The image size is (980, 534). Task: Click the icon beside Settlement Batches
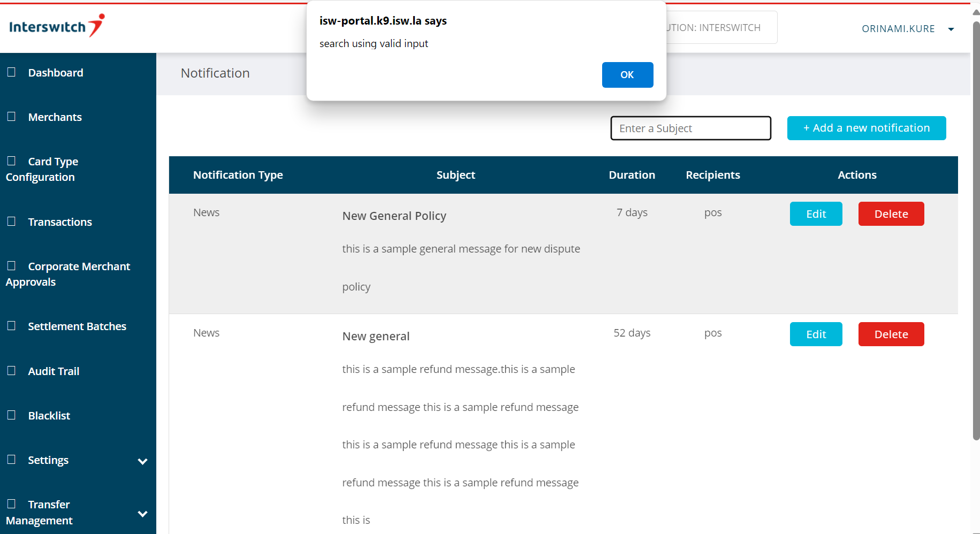[x=11, y=326]
